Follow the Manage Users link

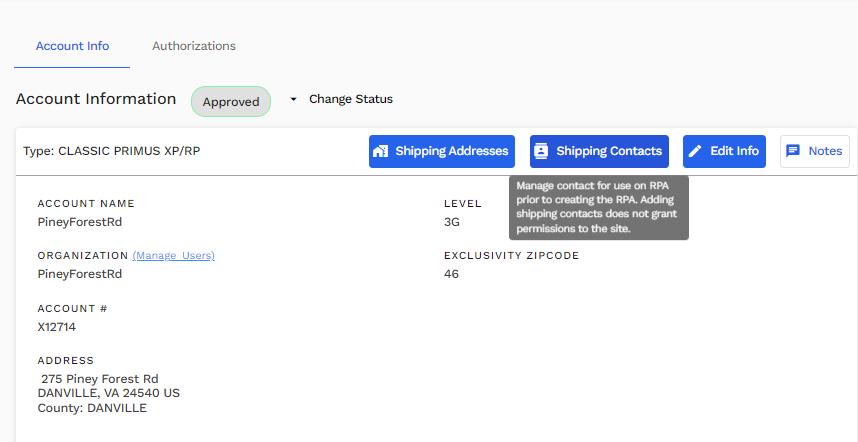(x=173, y=256)
